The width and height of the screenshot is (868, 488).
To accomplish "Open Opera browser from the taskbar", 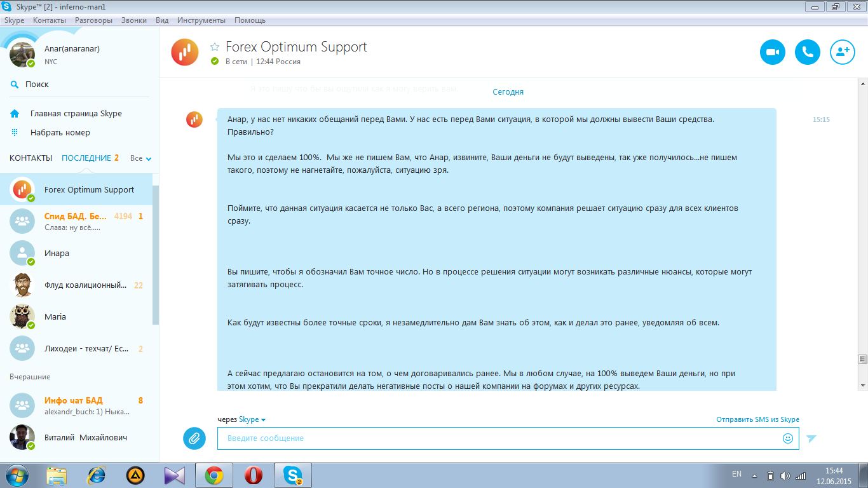I will point(254,475).
